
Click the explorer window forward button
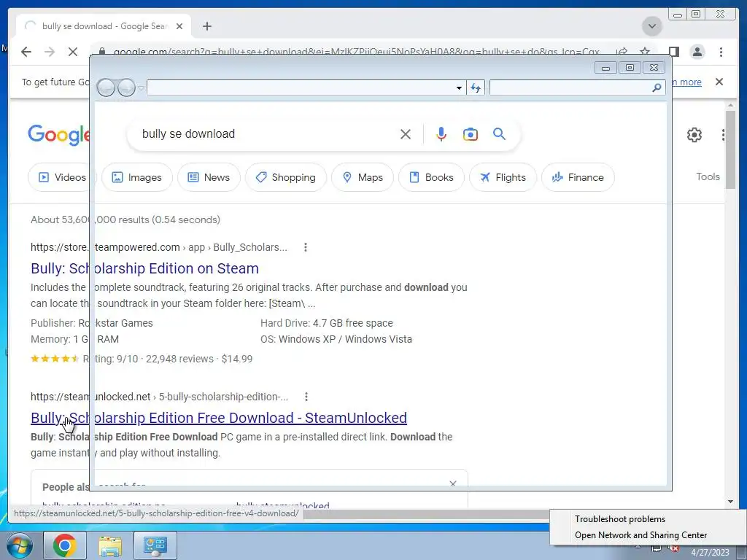coord(126,87)
